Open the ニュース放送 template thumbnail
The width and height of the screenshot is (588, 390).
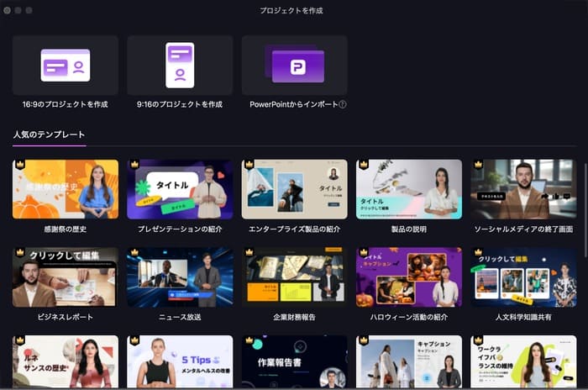pyautogui.click(x=180, y=277)
